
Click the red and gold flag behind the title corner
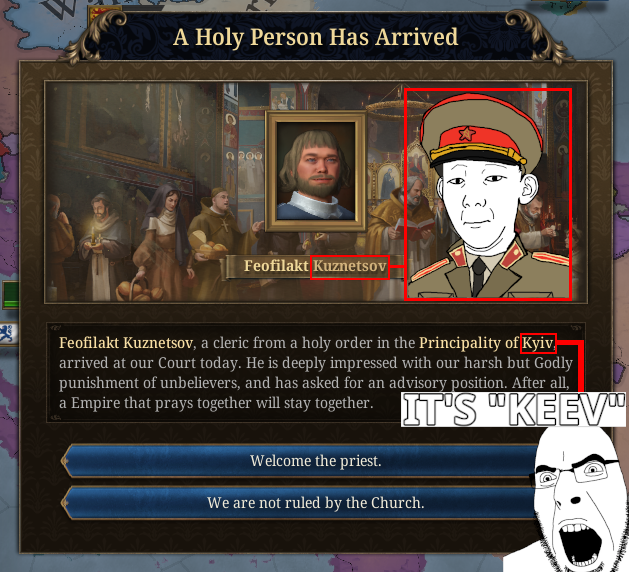tap(97, 13)
